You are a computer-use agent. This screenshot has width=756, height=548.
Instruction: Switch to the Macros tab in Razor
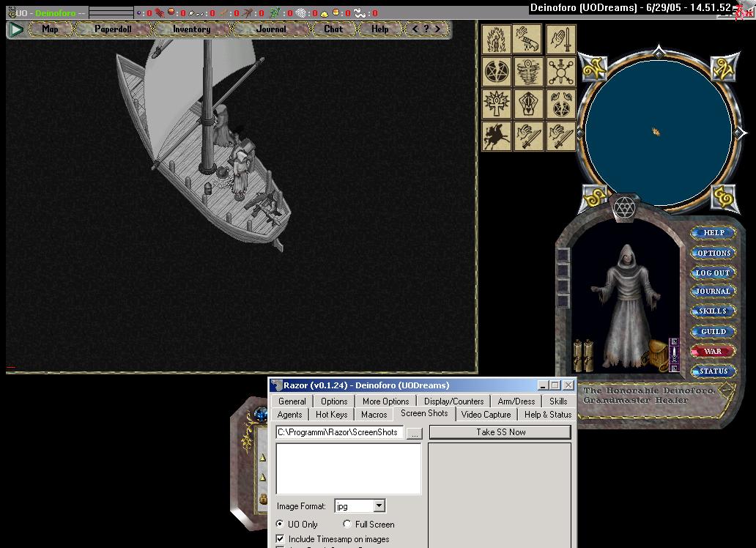pos(374,415)
